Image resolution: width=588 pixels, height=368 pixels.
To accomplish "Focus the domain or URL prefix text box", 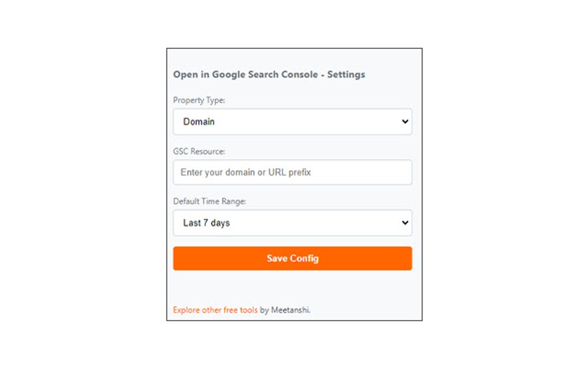I will pyautogui.click(x=292, y=172).
